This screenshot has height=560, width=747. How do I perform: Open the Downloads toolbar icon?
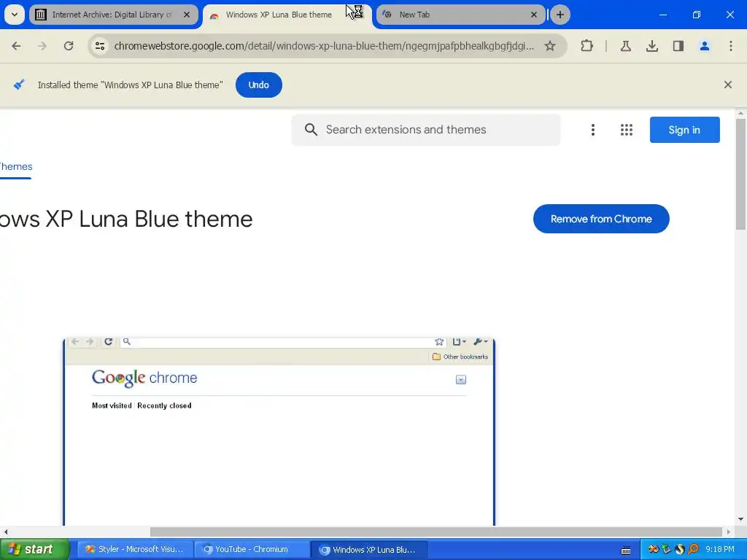651,46
